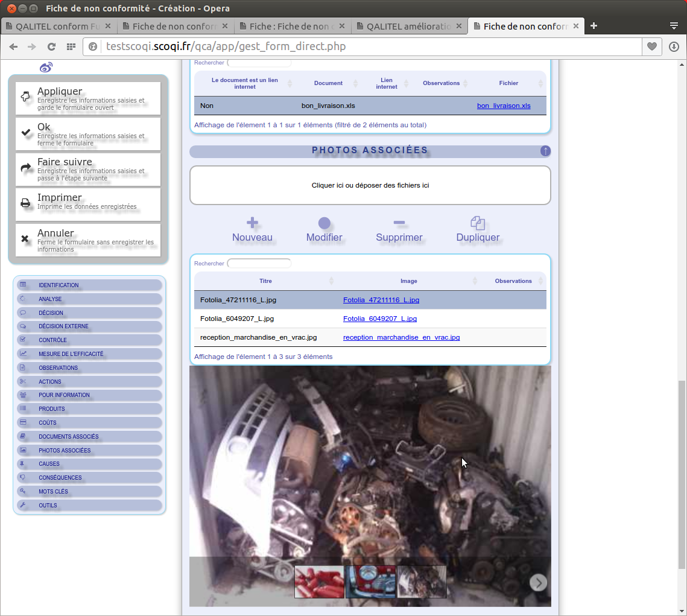Viewport: 687px width, 616px height.
Task: Sort by Titre column header
Action: click(x=265, y=281)
